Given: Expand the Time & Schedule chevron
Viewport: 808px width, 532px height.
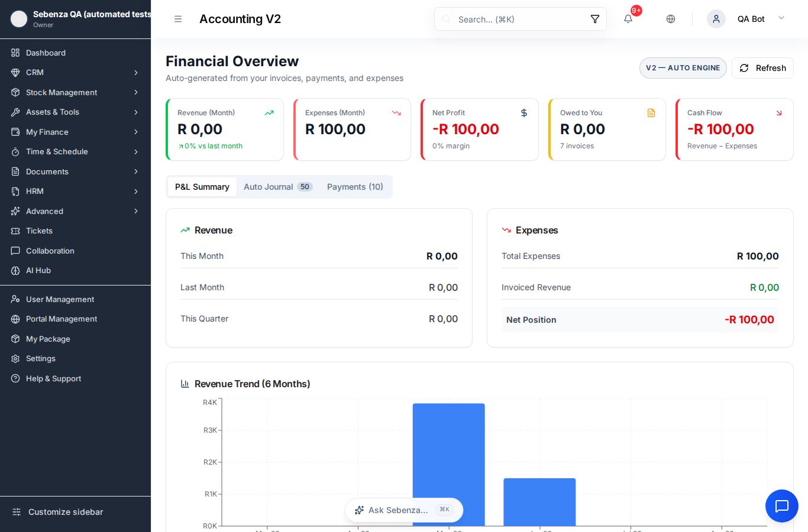Looking at the screenshot, I should click(136, 151).
